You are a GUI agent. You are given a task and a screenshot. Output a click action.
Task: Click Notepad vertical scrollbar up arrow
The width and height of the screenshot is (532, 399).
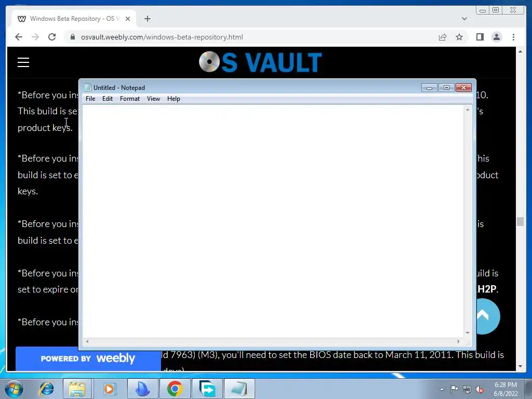(468, 110)
